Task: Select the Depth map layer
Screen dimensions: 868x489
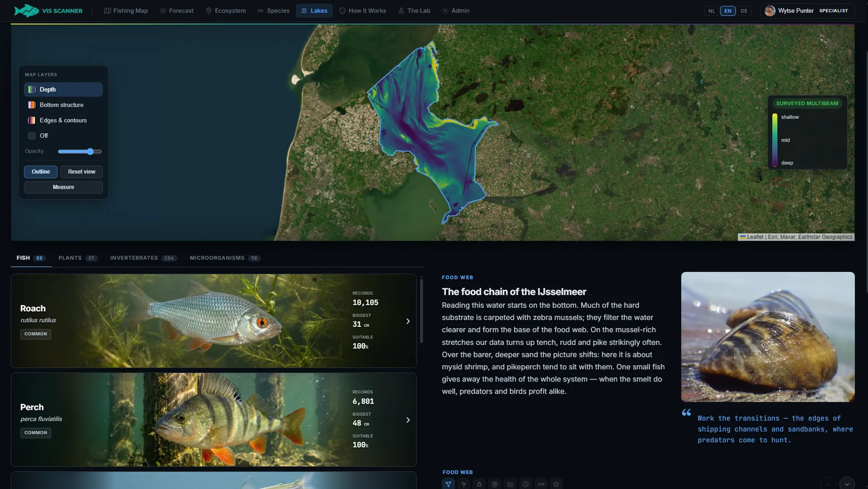Action: pyautogui.click(x=63, y=89)
